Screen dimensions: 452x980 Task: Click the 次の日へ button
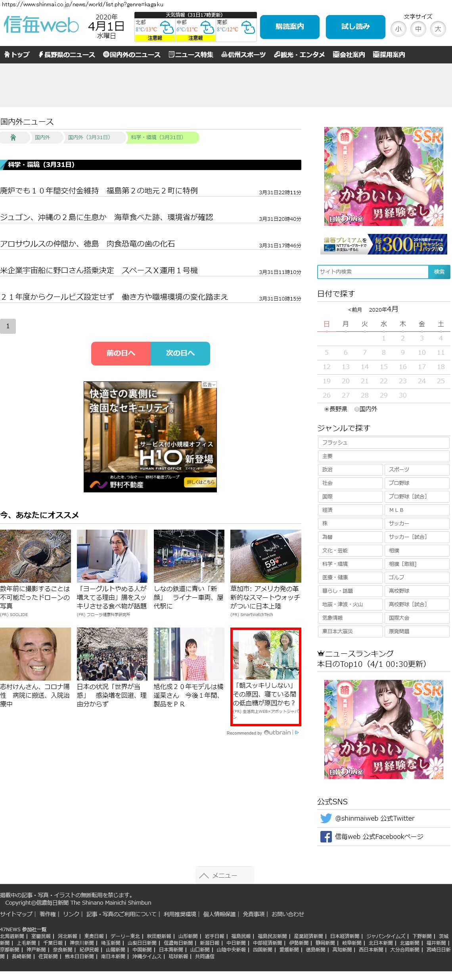click(x=180, y=353)
